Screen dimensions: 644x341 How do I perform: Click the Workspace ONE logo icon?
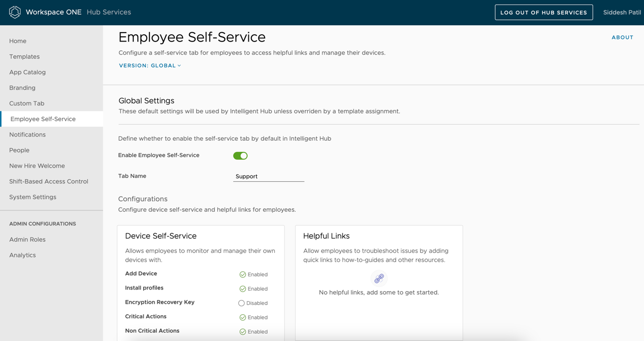tap(15, 12)
